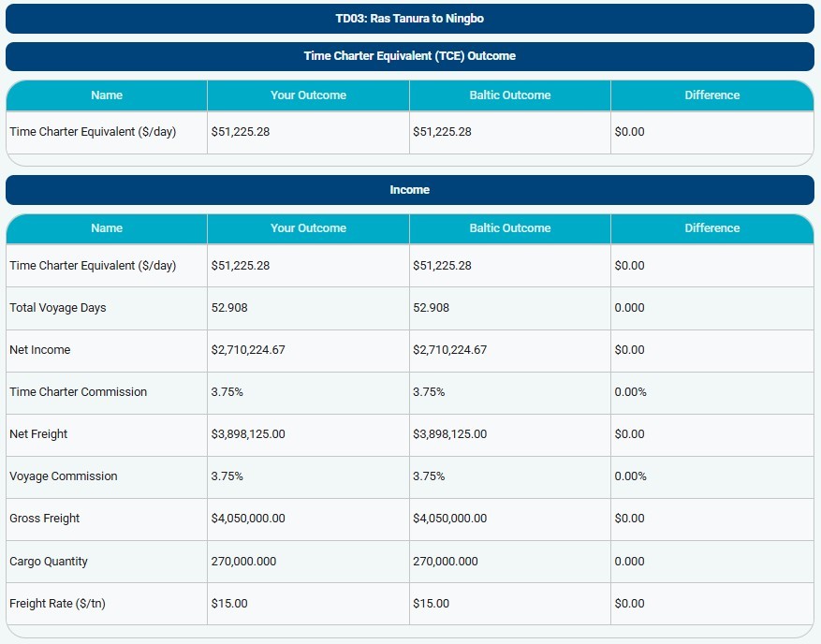821x644 pixels.
Task: Select Difference value in Total Voyage Days row
Action: (629, 308)
